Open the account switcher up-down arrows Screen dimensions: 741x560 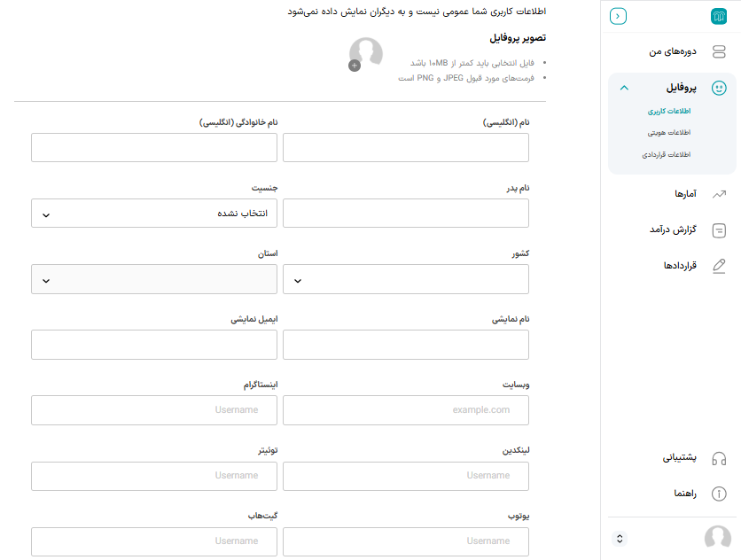point(620,538)
